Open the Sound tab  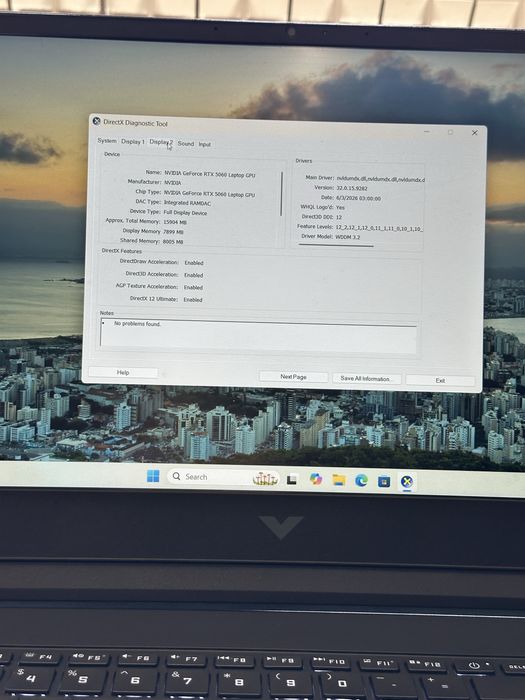[x=186, y=144]
